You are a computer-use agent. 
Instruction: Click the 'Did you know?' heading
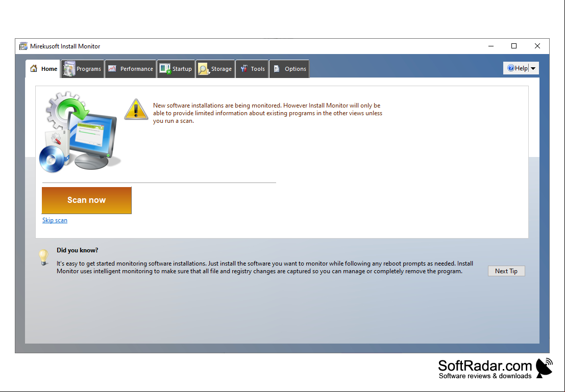tap(77, 250)
